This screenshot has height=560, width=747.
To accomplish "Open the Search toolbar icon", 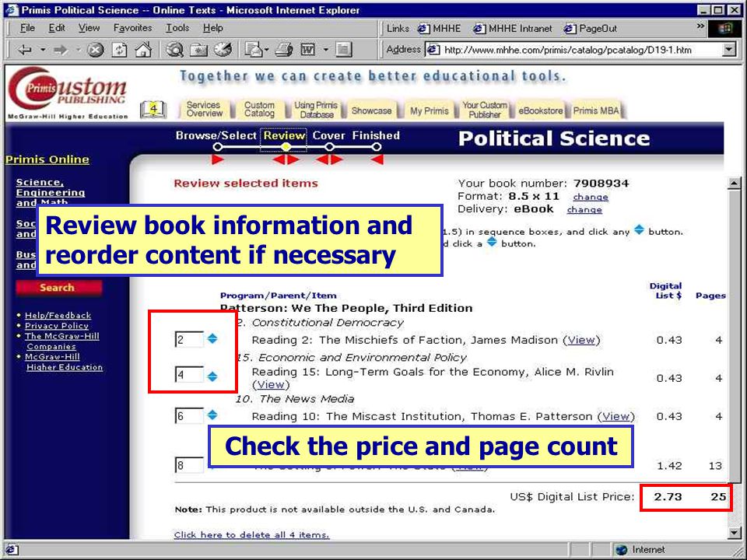I will click(175, 49).
